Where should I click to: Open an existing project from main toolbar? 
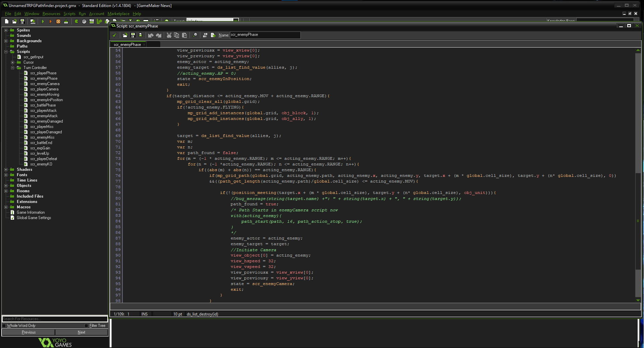pyautogui.click(x=14, y=21)
